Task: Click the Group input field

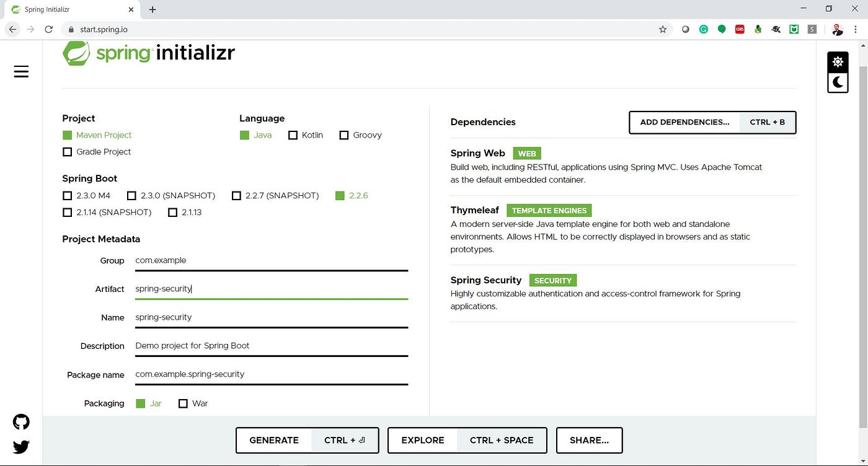Action: click(272, 261)
